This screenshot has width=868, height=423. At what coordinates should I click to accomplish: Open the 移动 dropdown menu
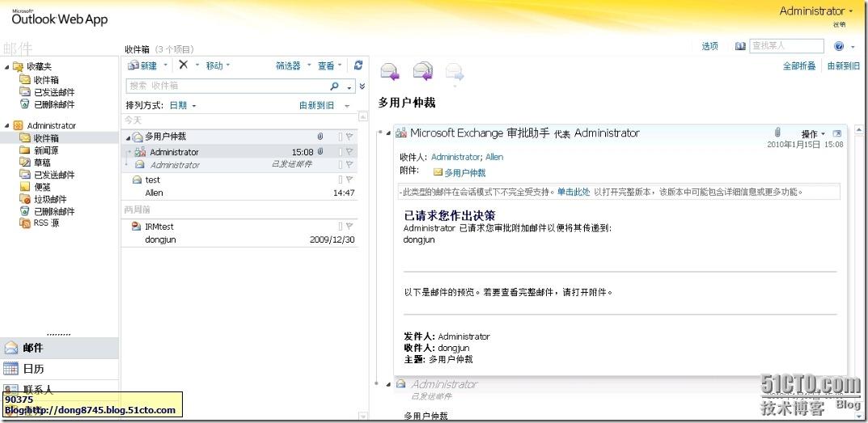point(218,66)
